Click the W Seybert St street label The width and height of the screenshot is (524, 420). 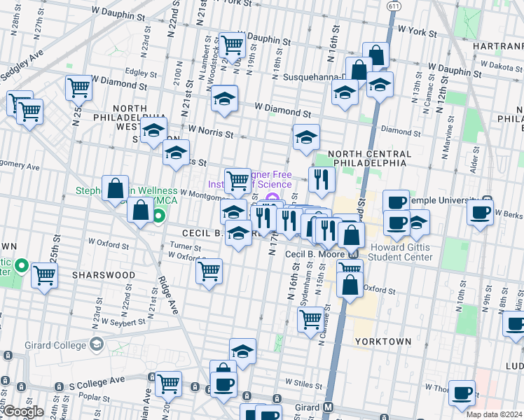[124, 322]
